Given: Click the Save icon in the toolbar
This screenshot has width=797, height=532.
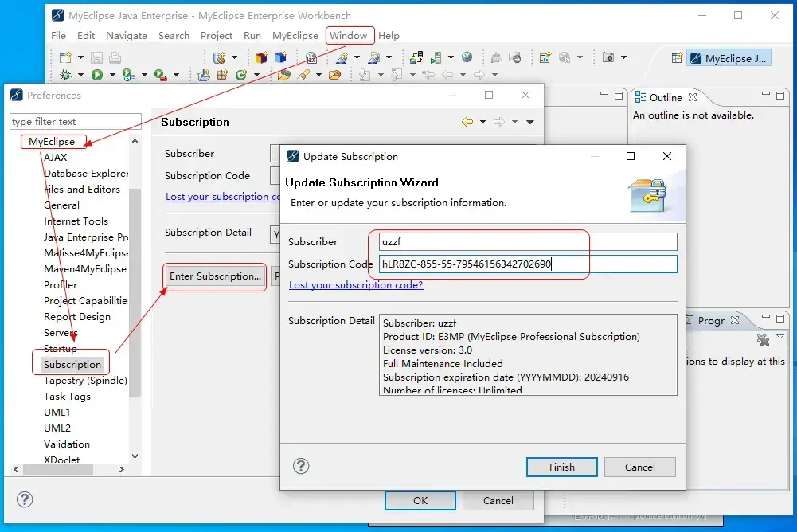Looking at the screenshot, I should pyautogui.click(x=96, y=57).
